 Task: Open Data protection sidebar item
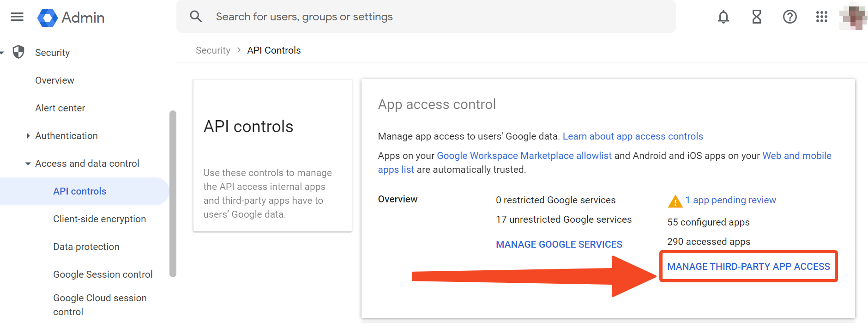click(x=86, y=247)
